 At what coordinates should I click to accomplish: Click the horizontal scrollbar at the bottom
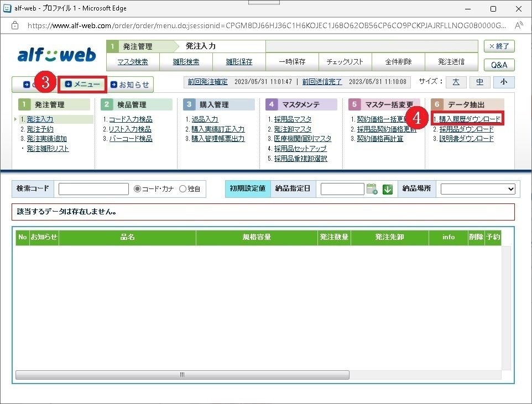click(181, 375)
